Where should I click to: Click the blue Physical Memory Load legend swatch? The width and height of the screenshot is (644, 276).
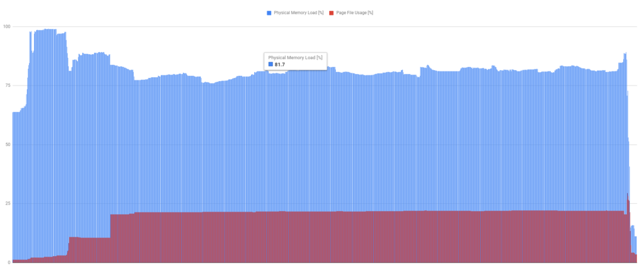tap(269, 13)
